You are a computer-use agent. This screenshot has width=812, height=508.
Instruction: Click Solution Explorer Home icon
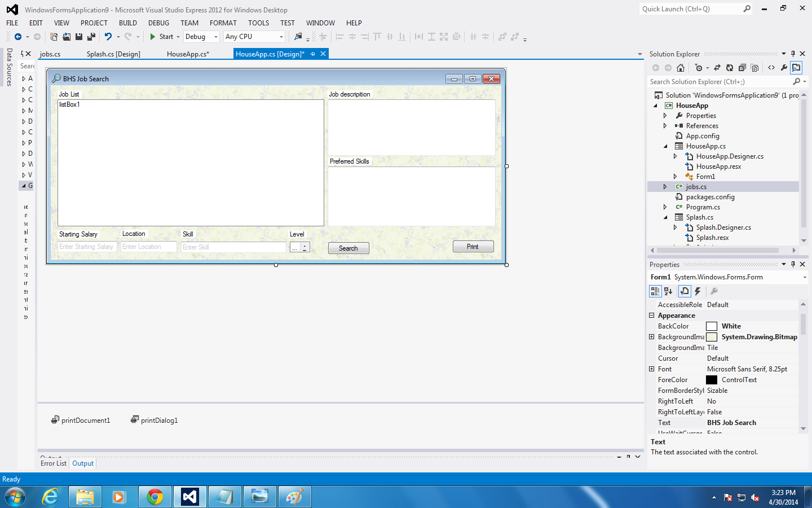click(681, 68)
